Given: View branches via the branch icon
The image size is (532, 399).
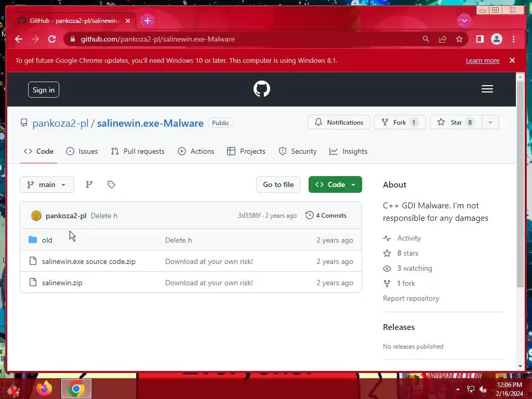Looking at the screenshot, I should pyautogui.click(x=89, y=184).
